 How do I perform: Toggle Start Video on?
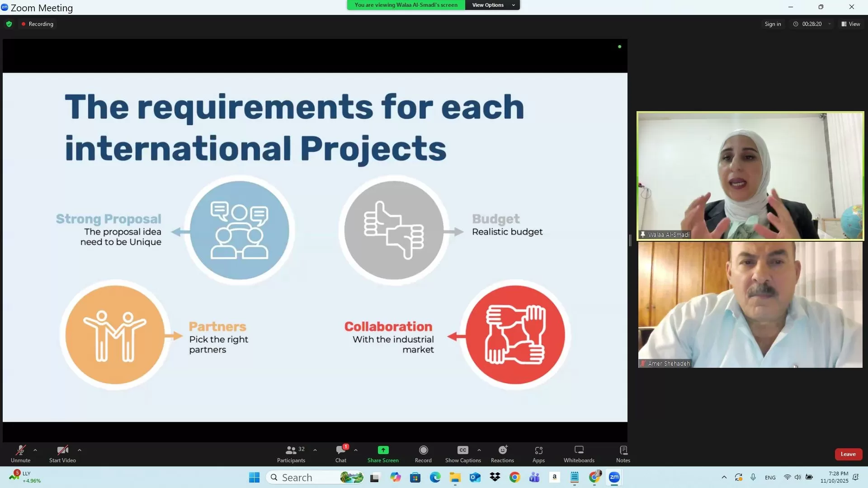click(x=62, y=454)
